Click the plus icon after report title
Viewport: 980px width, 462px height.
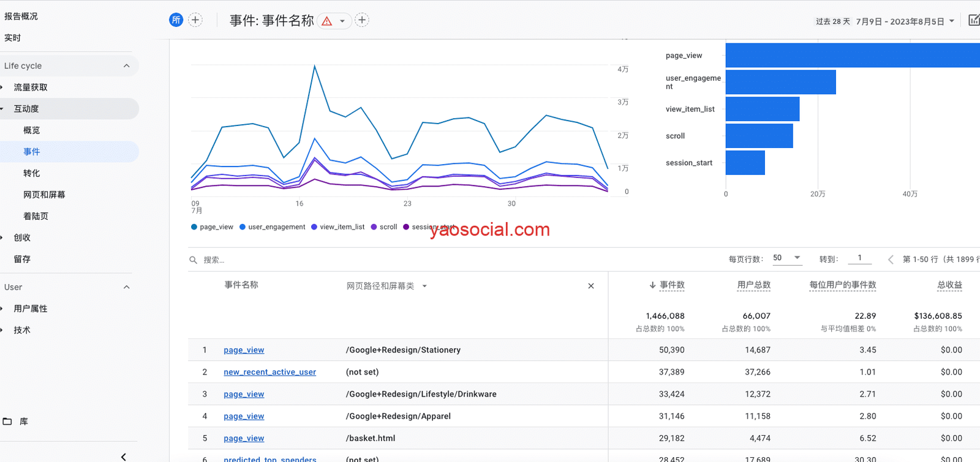pyautogui.click(x=362, y=20)
